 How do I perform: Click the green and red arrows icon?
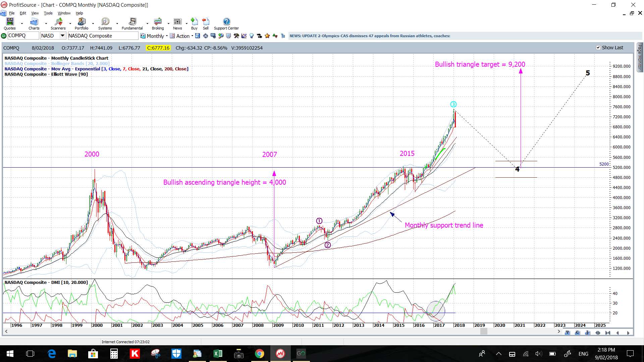tap(275, 36)
